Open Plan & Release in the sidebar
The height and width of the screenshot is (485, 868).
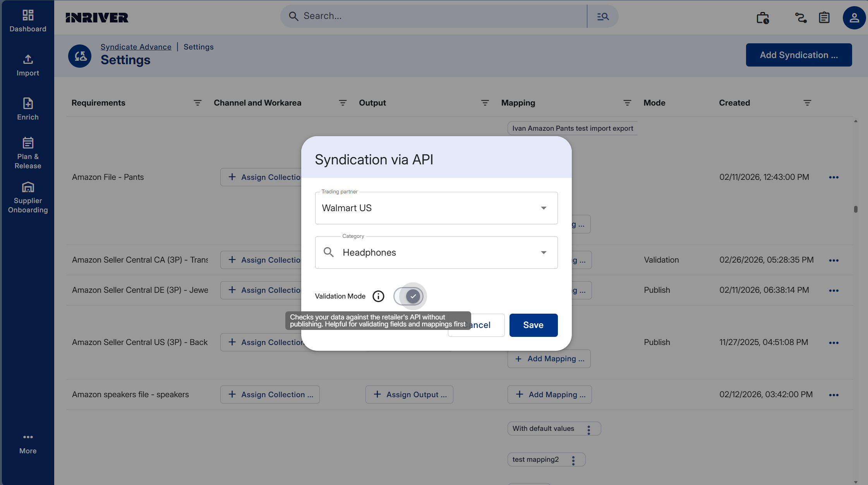(x=28, y=154)
